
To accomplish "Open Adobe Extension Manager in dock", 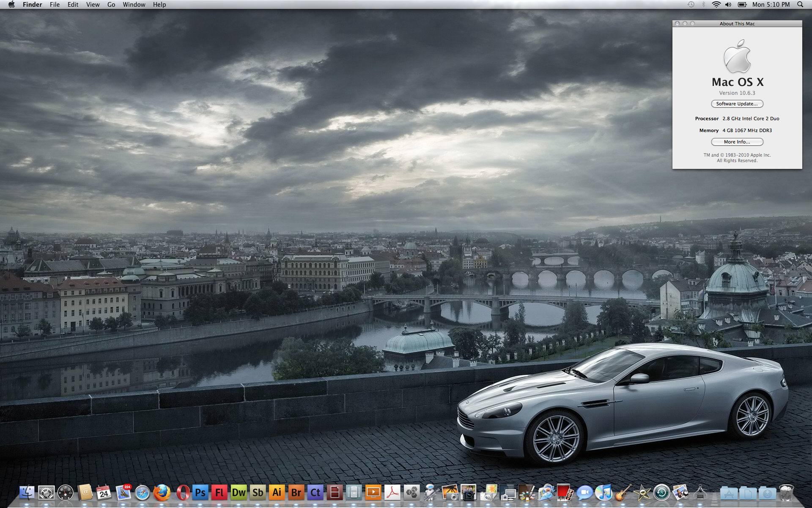I will pos(411,493).
